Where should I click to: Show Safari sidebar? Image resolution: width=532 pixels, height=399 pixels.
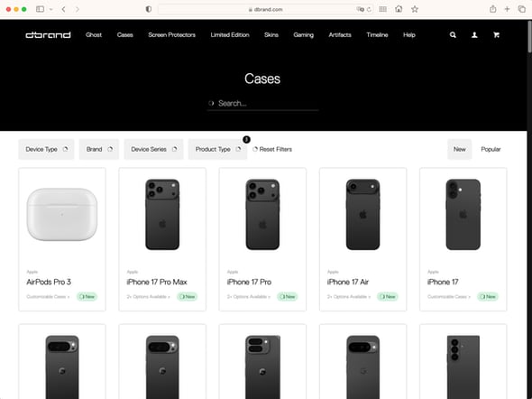click(40, 9)
